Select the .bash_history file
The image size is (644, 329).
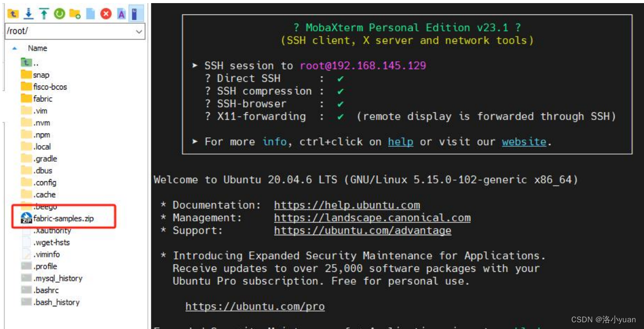(x=50, y=302)
